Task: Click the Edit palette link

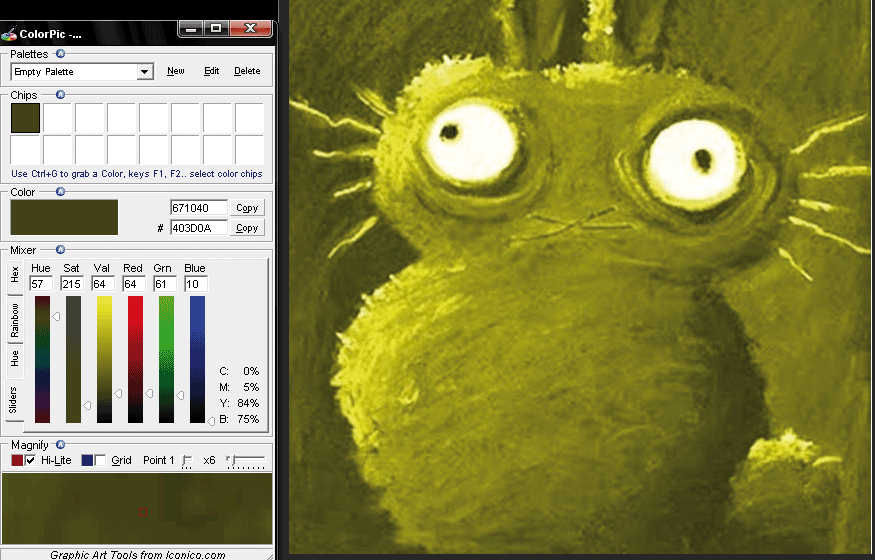Action: (211, 71)
